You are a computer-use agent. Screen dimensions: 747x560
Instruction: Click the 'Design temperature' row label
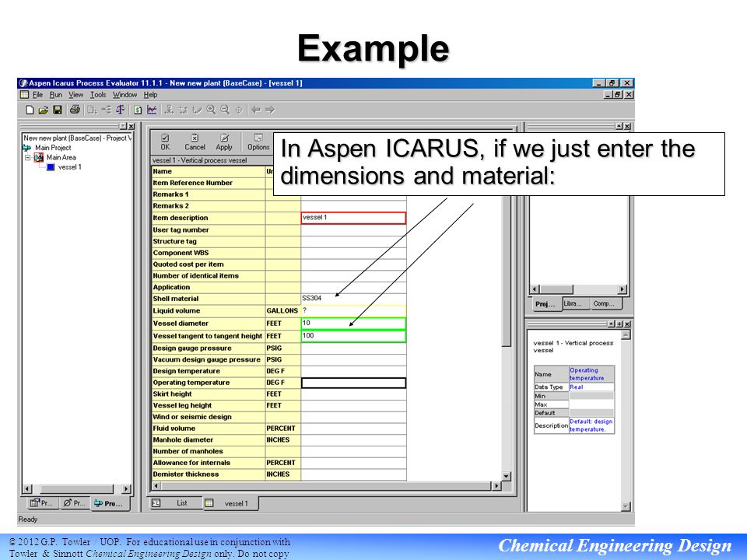(186, 372)
